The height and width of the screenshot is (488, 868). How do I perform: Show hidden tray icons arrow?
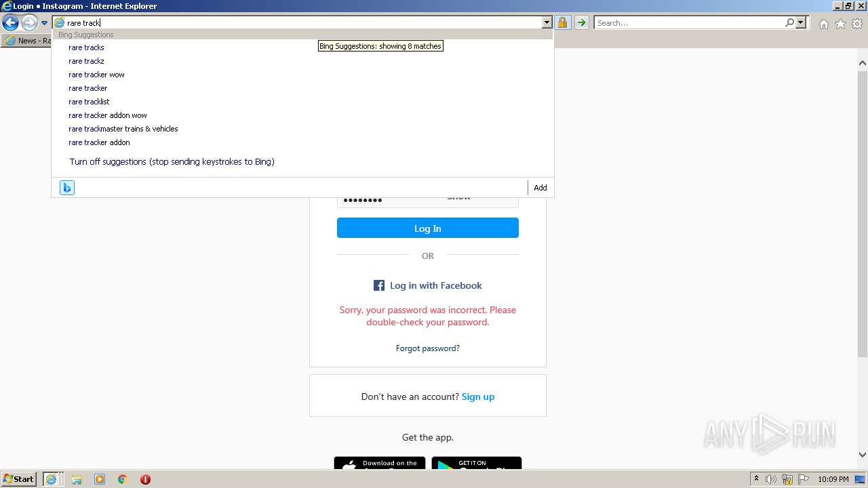click(x=756, y=479)
